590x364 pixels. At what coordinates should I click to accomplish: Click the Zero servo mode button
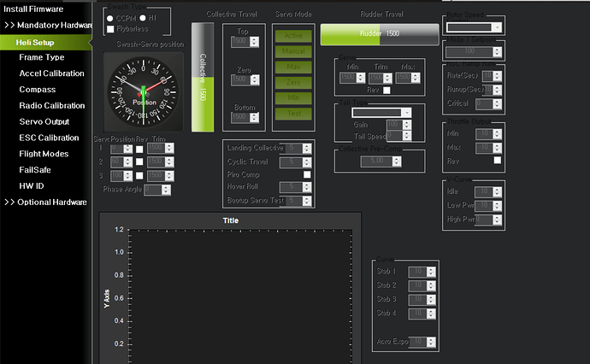coord(293,82)
